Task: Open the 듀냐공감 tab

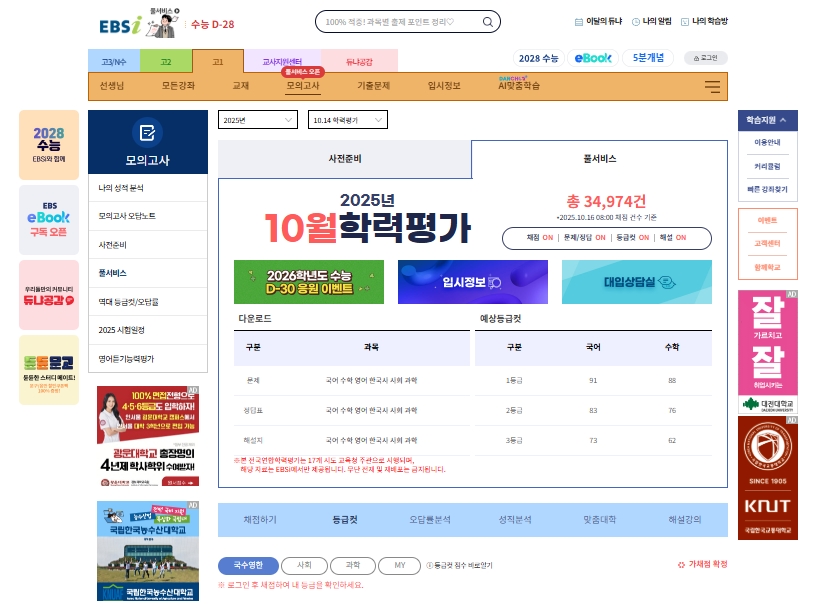Action: (x=359, y=61)
